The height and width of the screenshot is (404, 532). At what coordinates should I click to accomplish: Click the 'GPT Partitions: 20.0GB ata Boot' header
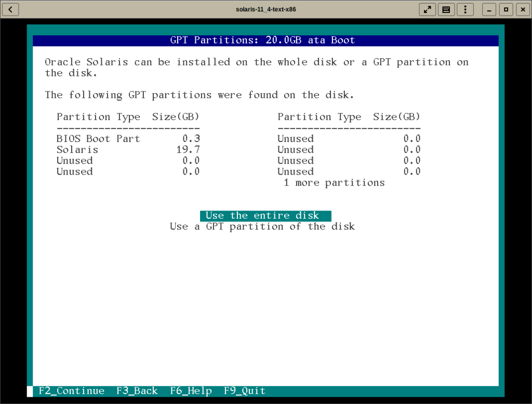pos(262,40)
